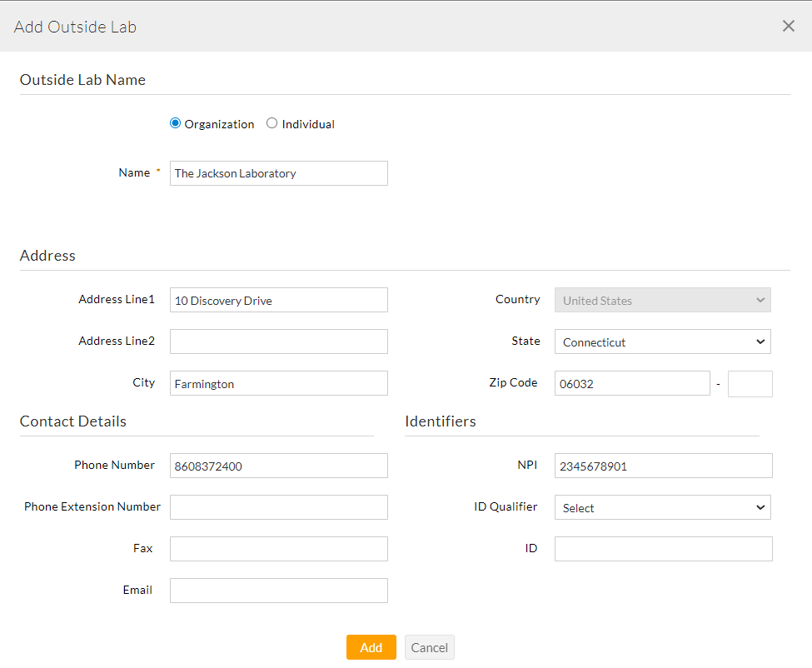Click the Phone Extension Number field
Screen dimensions: 812x668
(x=278, y=507)
